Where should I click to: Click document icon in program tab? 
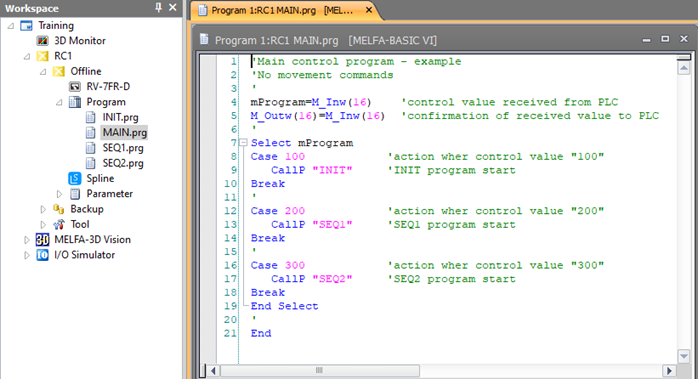[203, 10]
